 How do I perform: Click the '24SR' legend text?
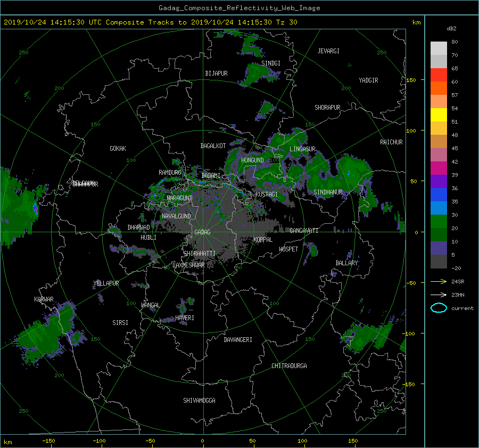(x=458, y=282)
